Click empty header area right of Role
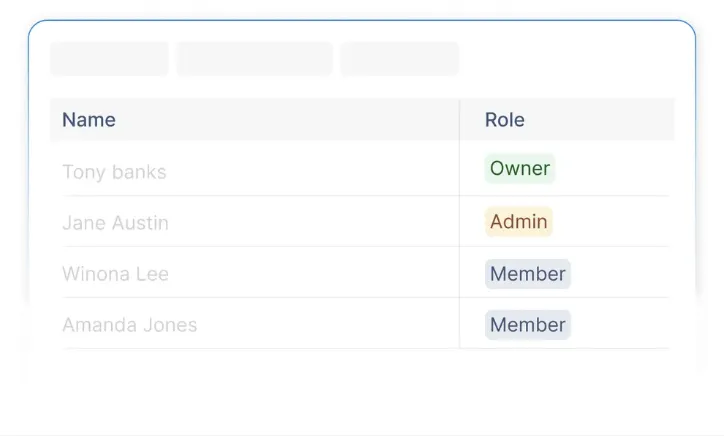Screen dimensions: 724x436 (600, 120)
